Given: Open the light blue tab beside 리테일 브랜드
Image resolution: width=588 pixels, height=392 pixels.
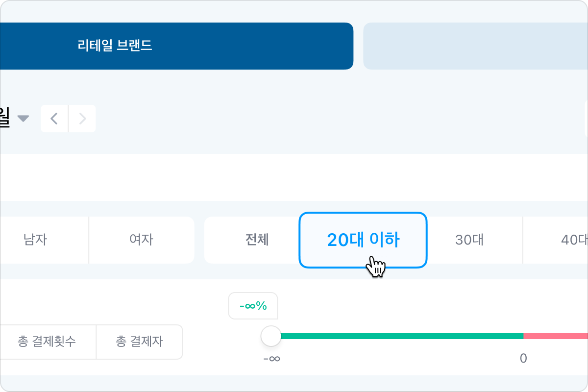Looking at the screenshot, I should coord(475,46).
